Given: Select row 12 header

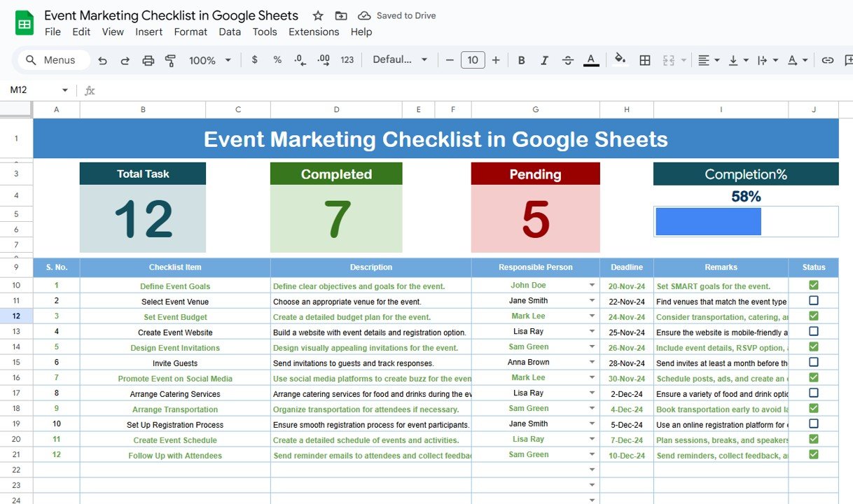Looking at the screenshot, I should [x=16, y=316].
